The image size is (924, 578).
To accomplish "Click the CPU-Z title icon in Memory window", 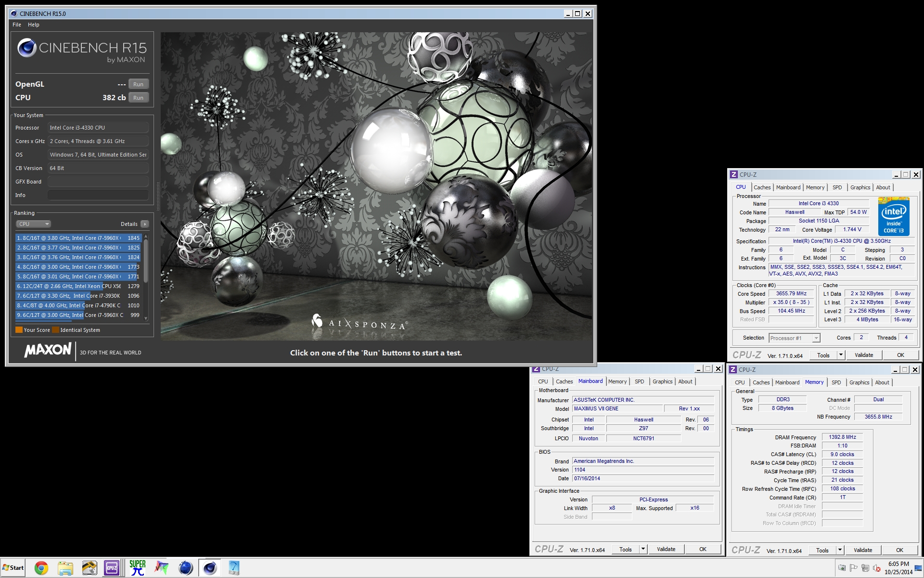I will click(733, 369).
